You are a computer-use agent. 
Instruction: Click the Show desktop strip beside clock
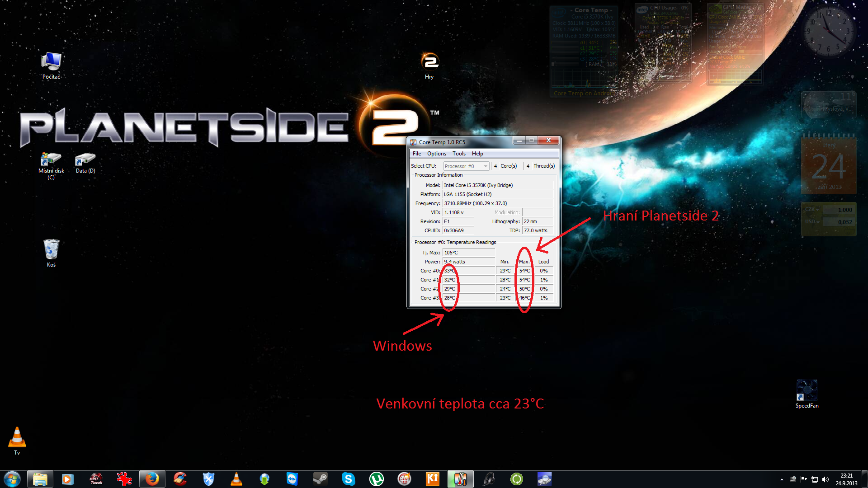pyautogui.click(x=864, y=479)
